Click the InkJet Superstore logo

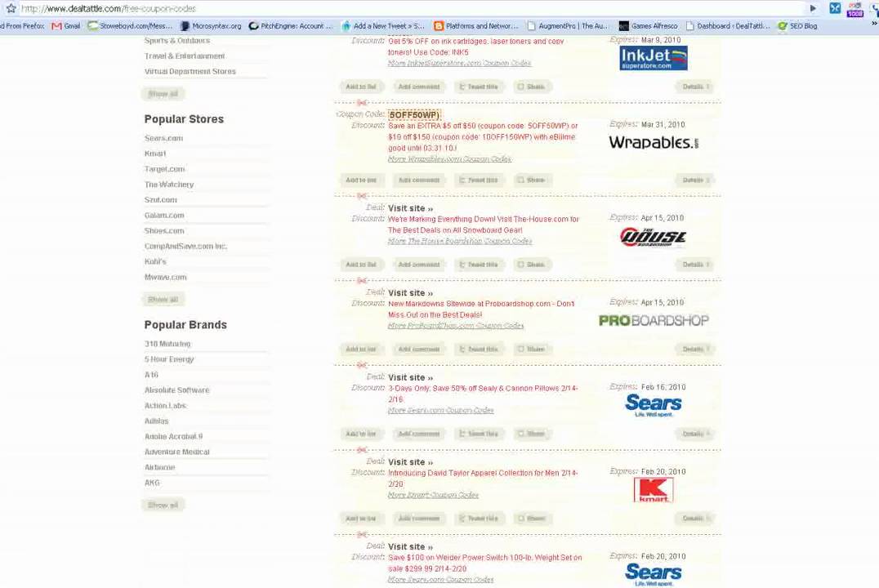(653, 58)
